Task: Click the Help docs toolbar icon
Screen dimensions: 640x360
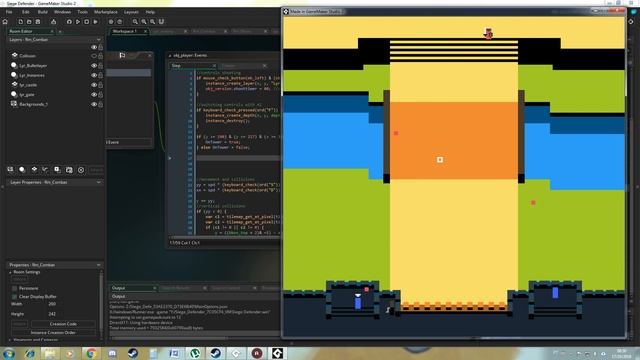Action: 120,22
